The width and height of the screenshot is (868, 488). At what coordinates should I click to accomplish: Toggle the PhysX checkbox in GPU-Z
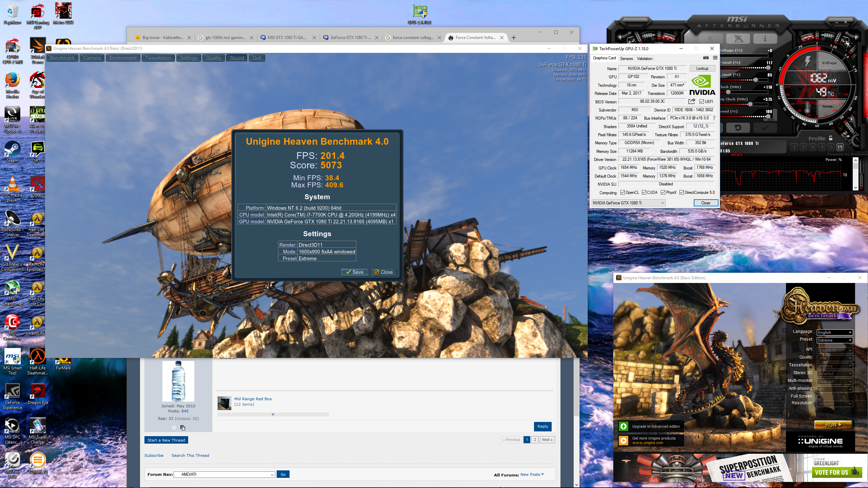(x=663, y=192)
